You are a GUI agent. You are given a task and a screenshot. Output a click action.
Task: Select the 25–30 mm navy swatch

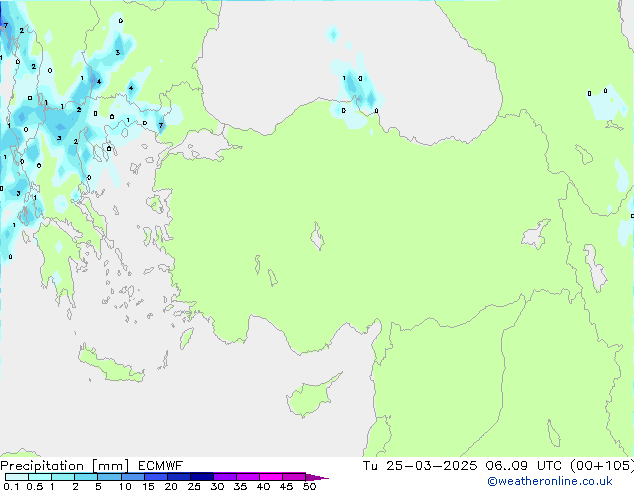[201, 477]
